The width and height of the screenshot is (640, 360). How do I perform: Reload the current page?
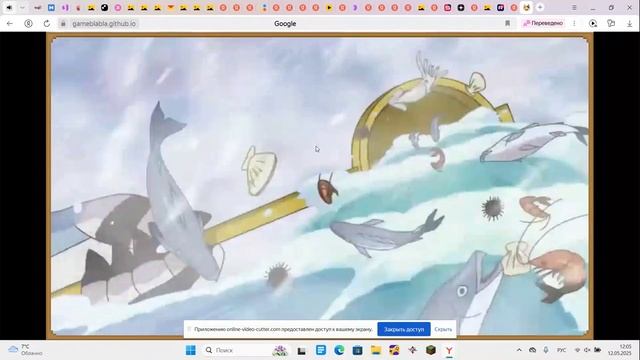[47, 24]
